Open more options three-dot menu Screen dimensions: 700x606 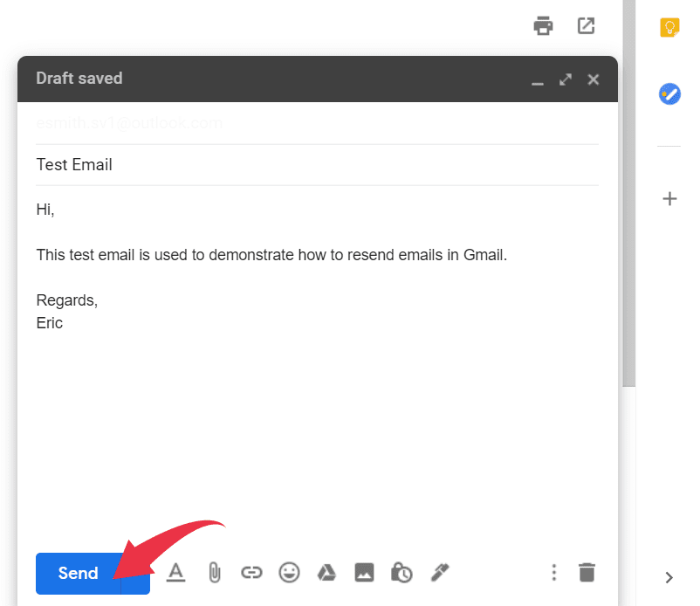(553, 573)
